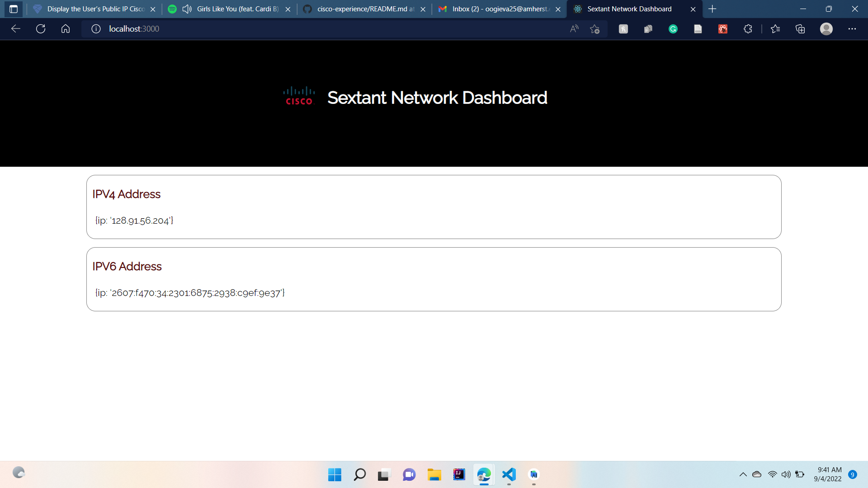This screenshot has width=868, height=488.
Task: Open Visual Studio Code from taskbar
Action: coord(509,474)
